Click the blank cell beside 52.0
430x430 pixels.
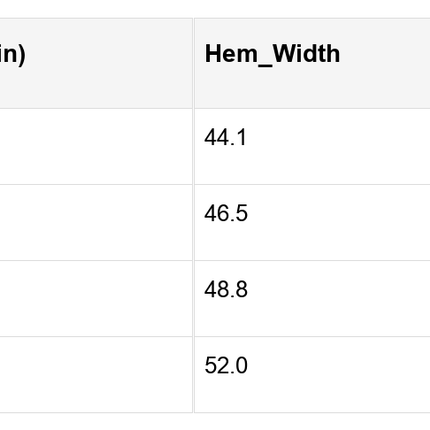[96, 374]
